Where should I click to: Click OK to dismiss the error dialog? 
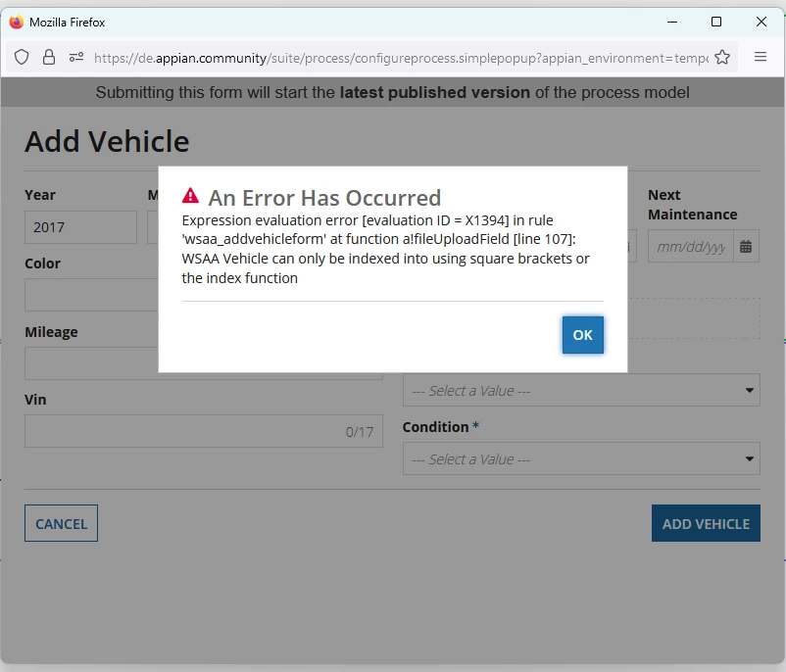[582, 335]
